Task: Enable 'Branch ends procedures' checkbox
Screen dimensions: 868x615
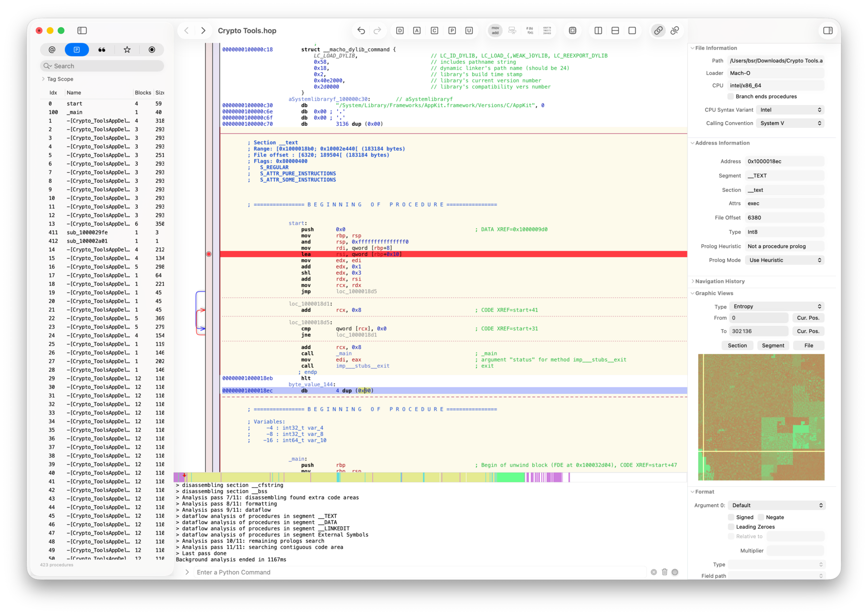Action: point(731,96)
